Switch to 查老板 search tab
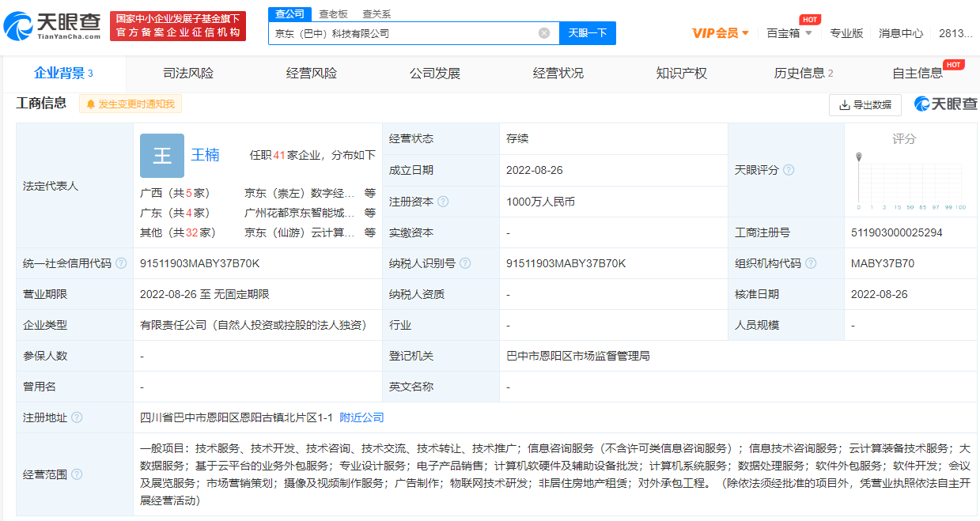This screenshot has width=980, height=521. [333, 14]
